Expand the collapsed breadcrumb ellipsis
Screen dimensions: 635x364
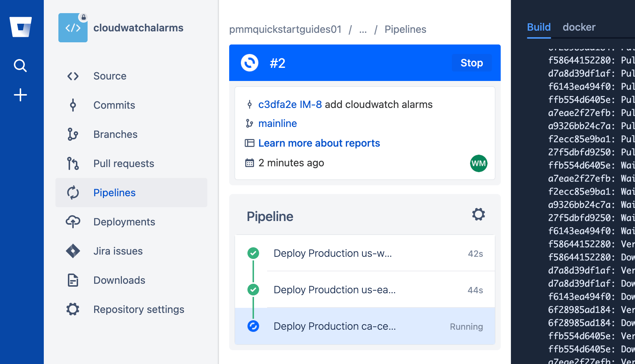(x=363, y=30)
